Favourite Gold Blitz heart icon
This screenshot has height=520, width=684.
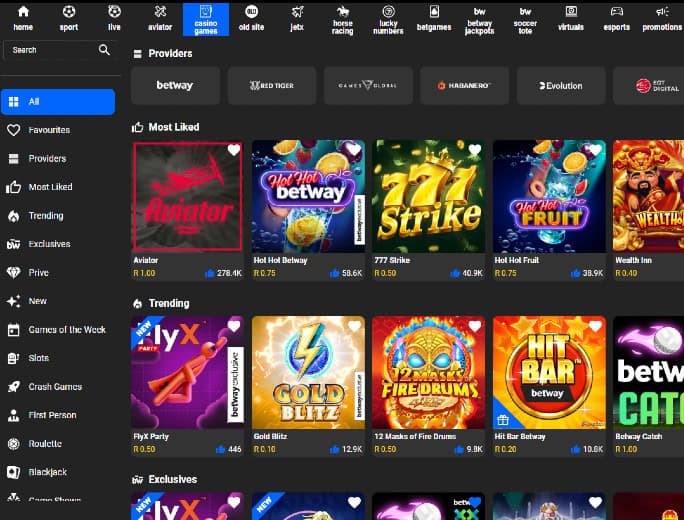coord(354,326)
